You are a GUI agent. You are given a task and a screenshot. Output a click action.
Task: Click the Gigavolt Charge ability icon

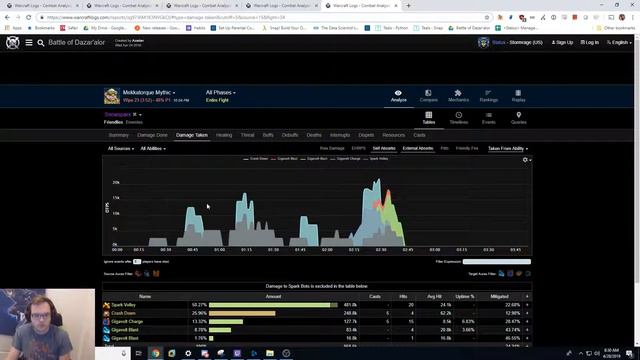107,322
